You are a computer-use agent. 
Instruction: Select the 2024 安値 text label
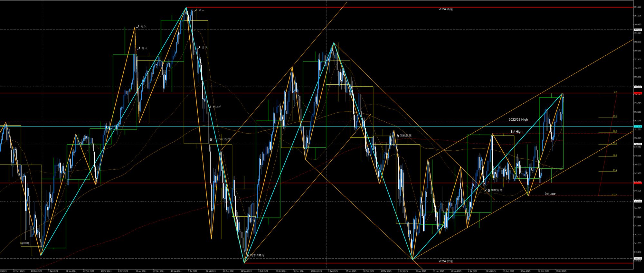pyautogui.click(x=445, y=261)
